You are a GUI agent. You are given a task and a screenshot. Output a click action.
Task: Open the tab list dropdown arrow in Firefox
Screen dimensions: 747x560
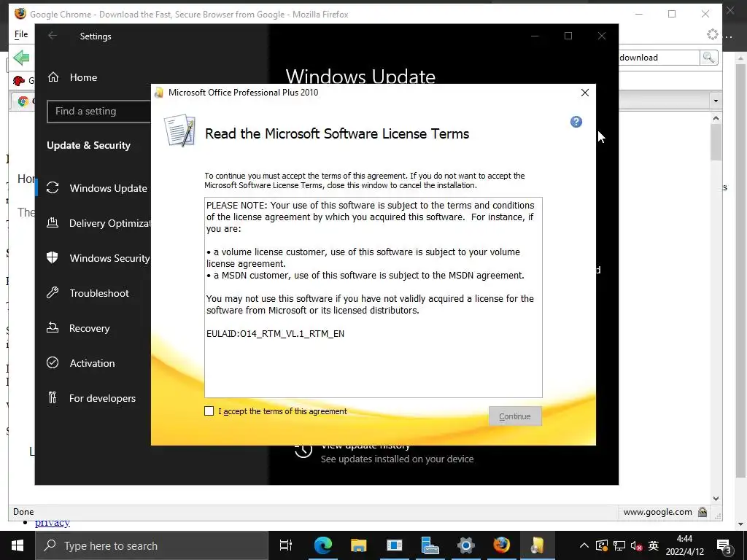(x=716, y=101)
